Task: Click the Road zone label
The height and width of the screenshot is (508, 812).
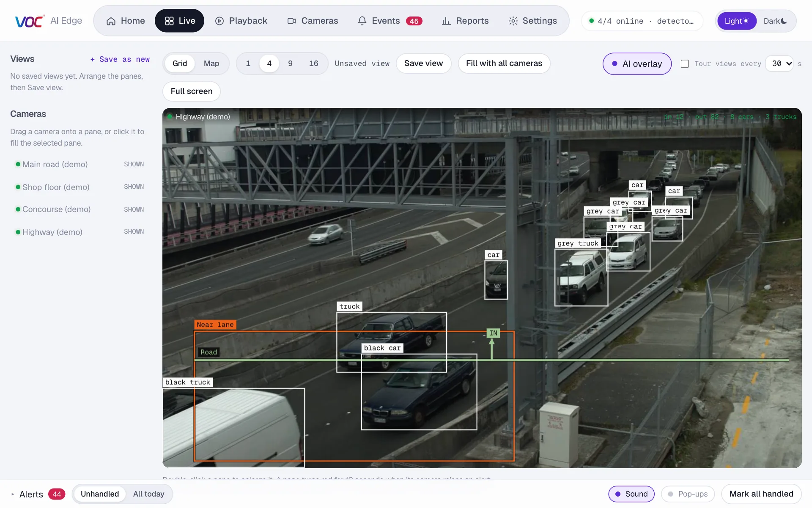Action: pyautogui.click(x=208, y=352)
